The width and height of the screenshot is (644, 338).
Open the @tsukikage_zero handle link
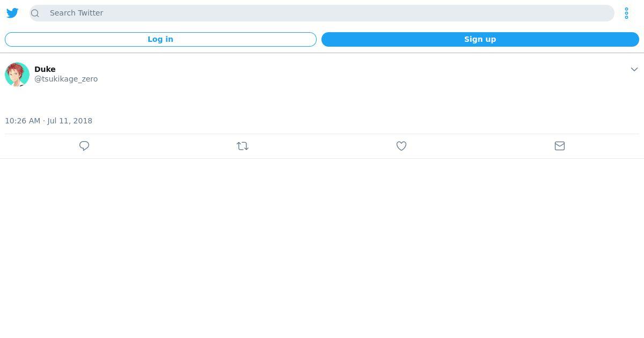[x=66, y=79]
